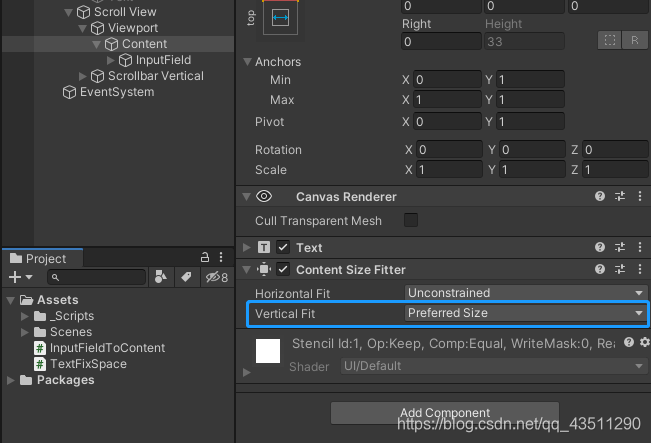Open Horizontal Fit dropdown
Viewport: 651px width, 443px height.
526,293
